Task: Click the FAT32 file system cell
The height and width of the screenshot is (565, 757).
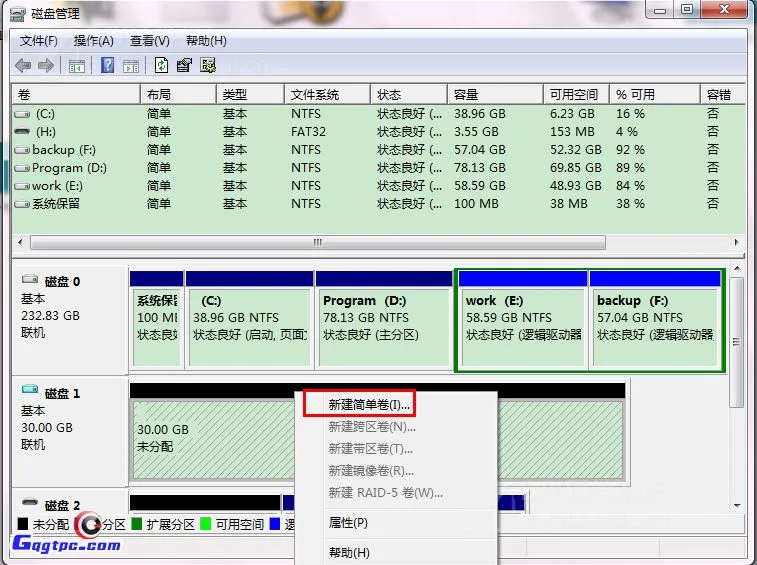Action: tap(308, 132)
